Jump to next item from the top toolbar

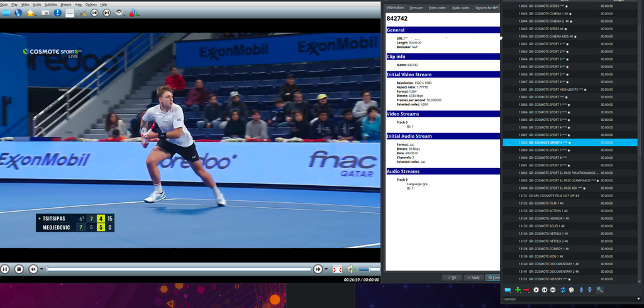point(106,13)
